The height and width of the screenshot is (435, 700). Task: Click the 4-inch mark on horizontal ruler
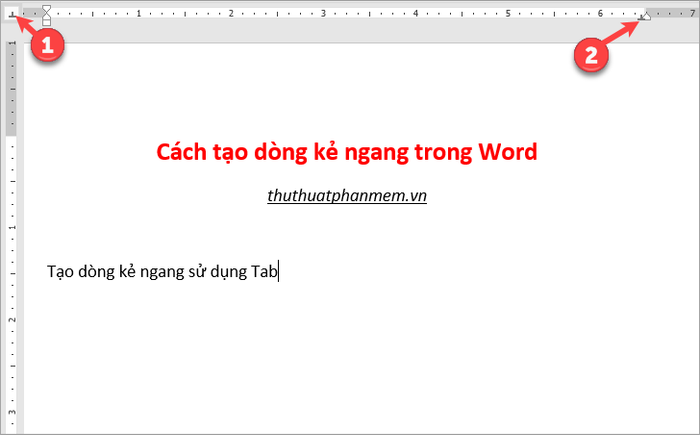tap(415, 14)
